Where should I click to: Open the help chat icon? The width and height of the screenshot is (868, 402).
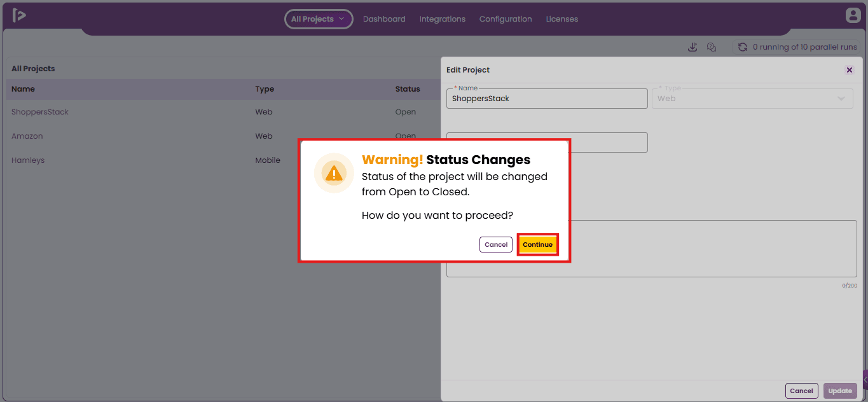tap(712, 47)
